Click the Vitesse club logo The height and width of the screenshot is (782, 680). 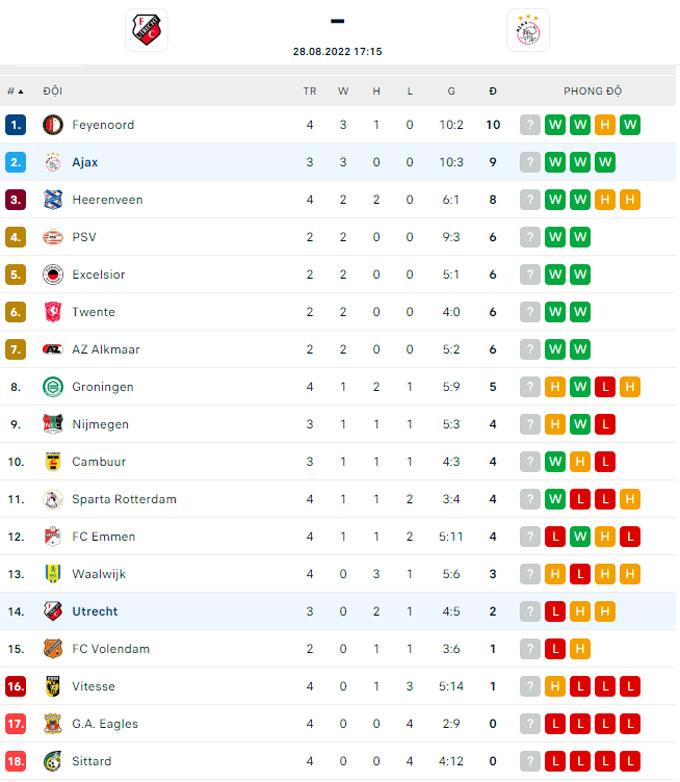tap(53, 686)
